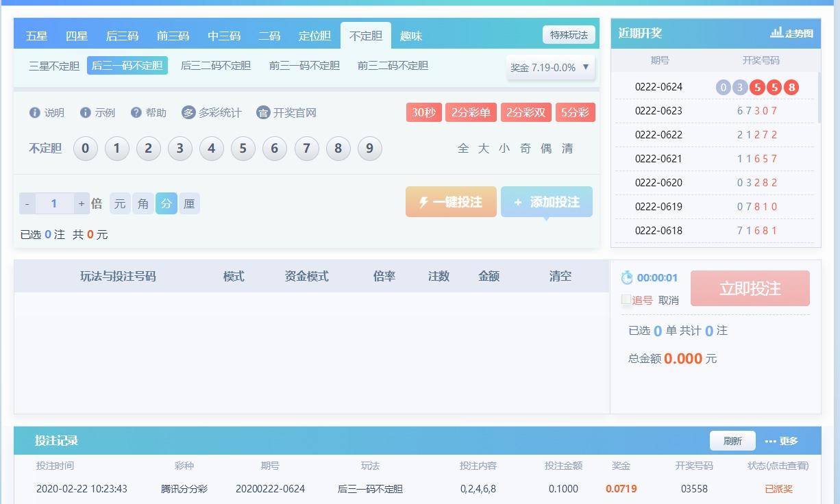840x504 pixels.
Task: Open 多彩统计 statistics icon
Action: point(188,113)
